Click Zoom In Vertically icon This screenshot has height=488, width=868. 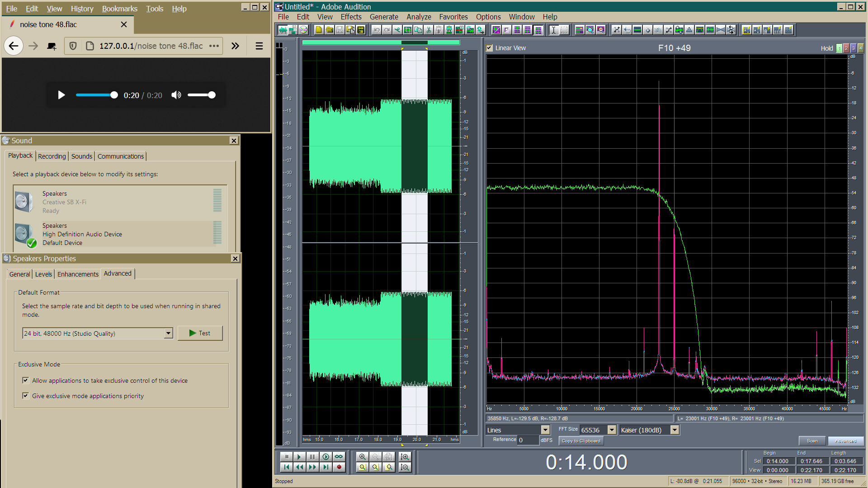click(405, 457)
